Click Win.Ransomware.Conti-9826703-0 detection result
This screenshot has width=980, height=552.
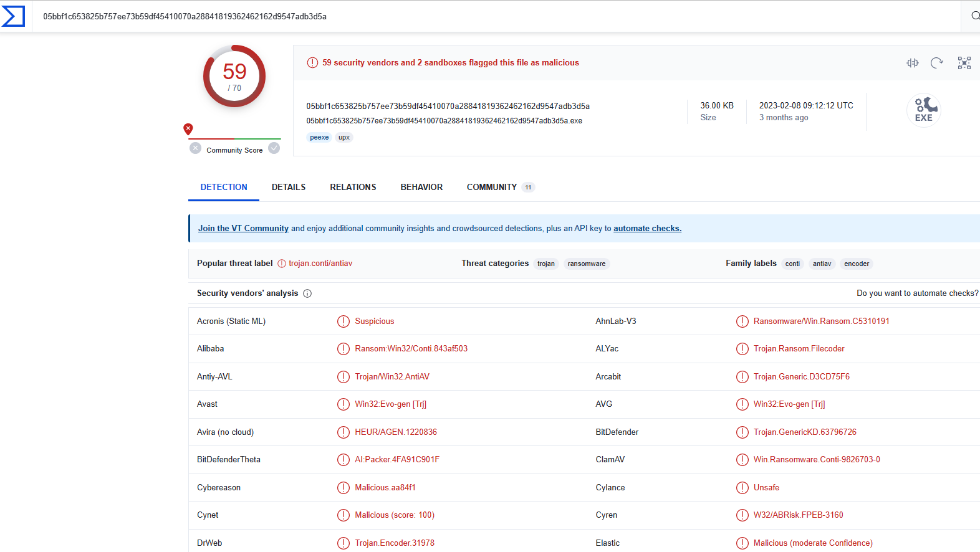(x=817, y=460)
